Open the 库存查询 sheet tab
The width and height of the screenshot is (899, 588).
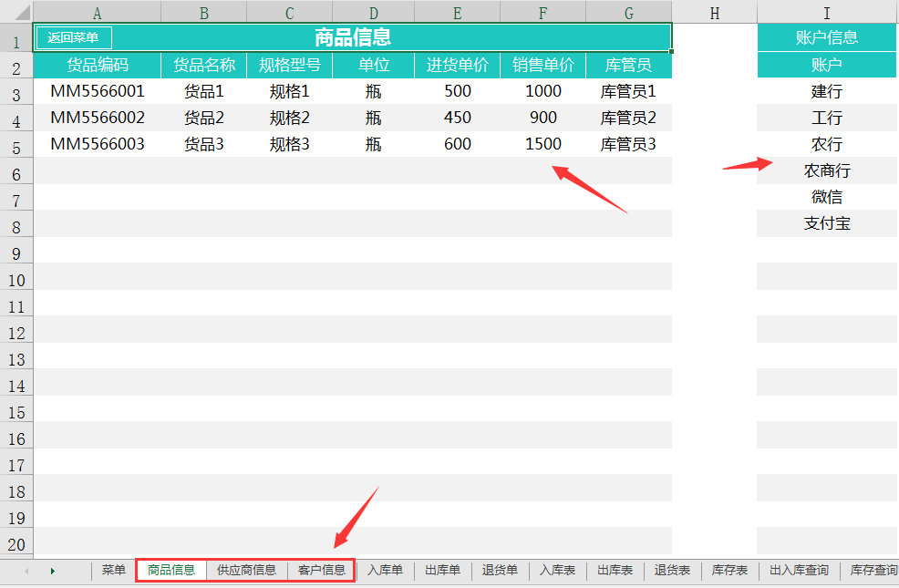[x=873, y=571]
